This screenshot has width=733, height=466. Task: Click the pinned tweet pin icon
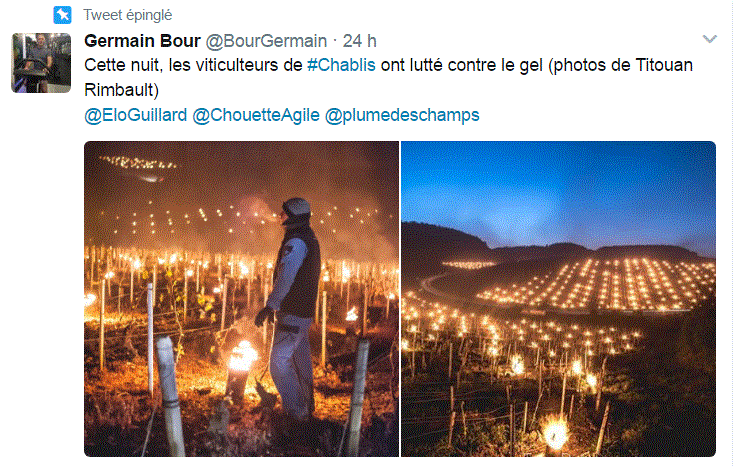62,14
